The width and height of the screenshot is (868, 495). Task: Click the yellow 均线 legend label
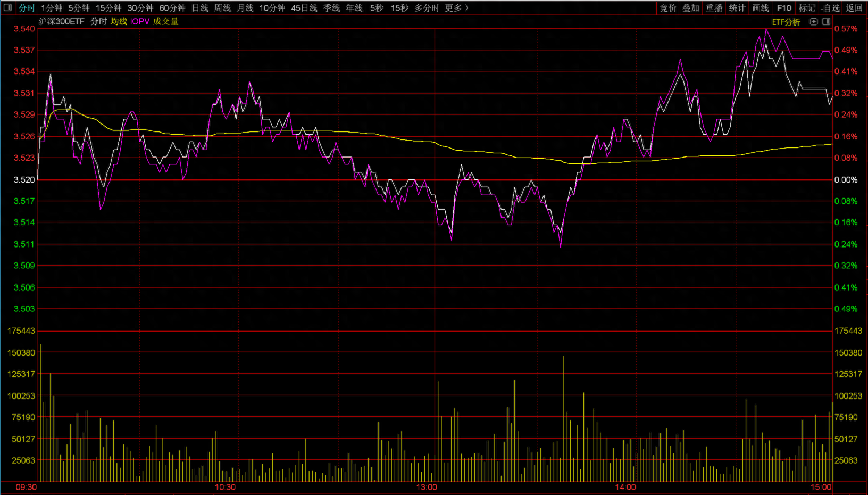[119, 21]
